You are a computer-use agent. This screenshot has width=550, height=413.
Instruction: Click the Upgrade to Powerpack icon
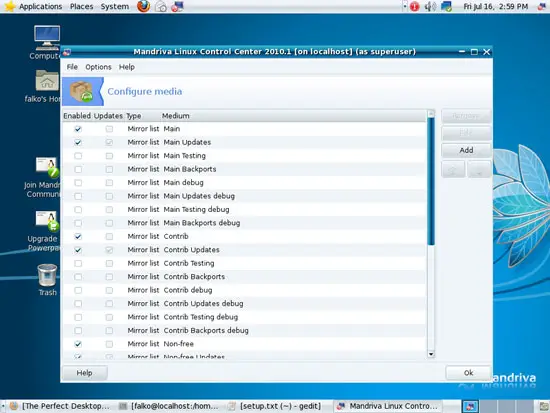point(47,221)
